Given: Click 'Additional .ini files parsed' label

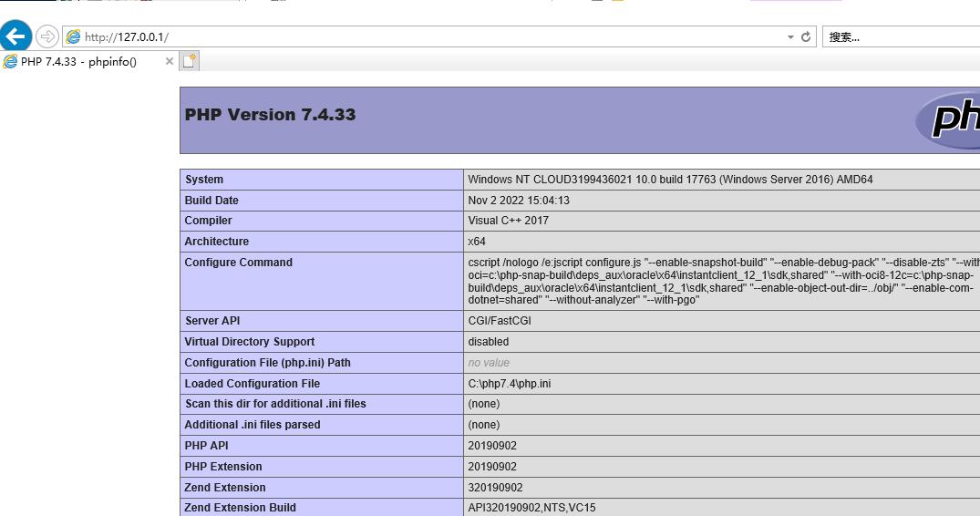Looking at the screenshot, I should coord(253,425).
